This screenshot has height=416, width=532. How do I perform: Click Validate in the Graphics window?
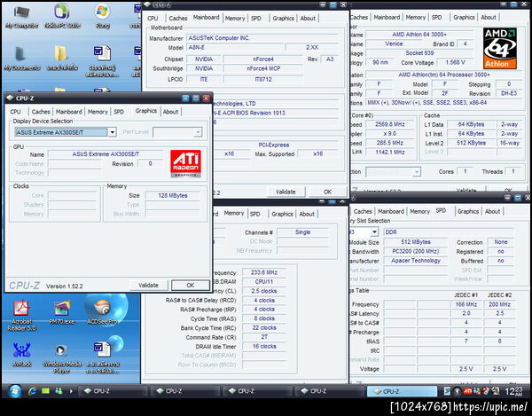click(149, 286)
